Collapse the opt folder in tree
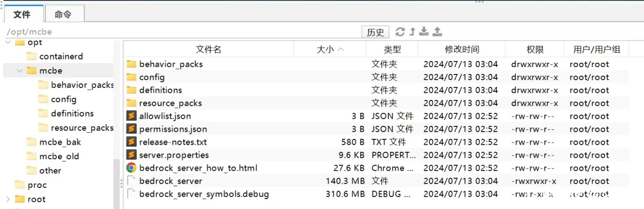The height and width of the screenshot is (209, 644). pyautogui.click(x=8, y=42)
